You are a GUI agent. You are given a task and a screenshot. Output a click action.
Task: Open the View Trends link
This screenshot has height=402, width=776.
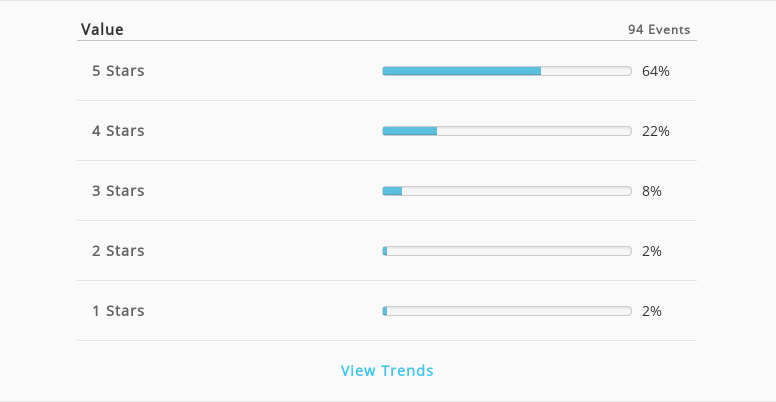pos(387,370)
